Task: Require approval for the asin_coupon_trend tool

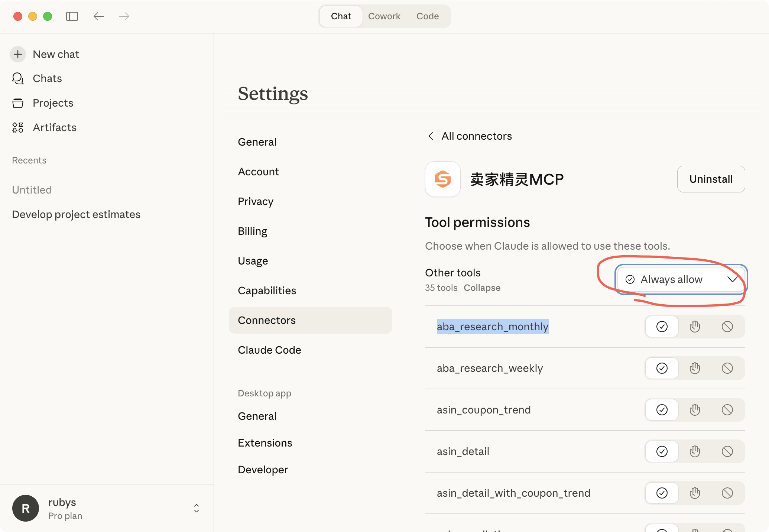Action: [x=695, y=410]
